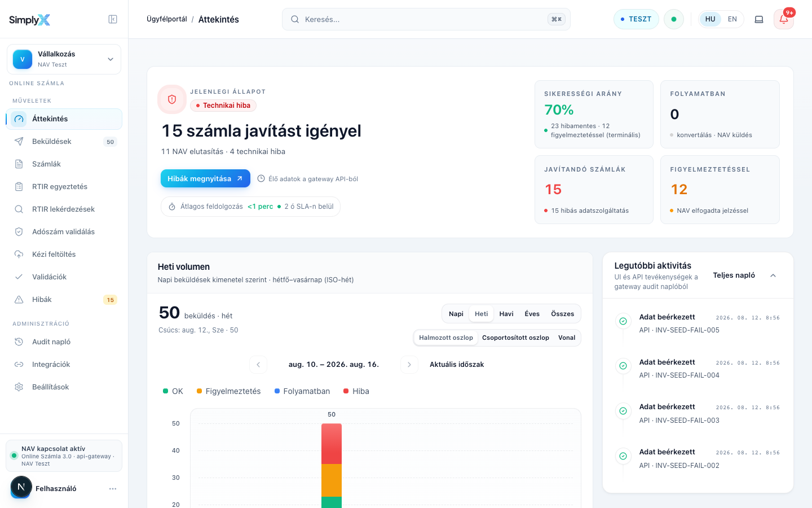This screenshot has width=812, height=508.
Task: Click the Beállítások gear icon
Action: click(x=19, y=387)
